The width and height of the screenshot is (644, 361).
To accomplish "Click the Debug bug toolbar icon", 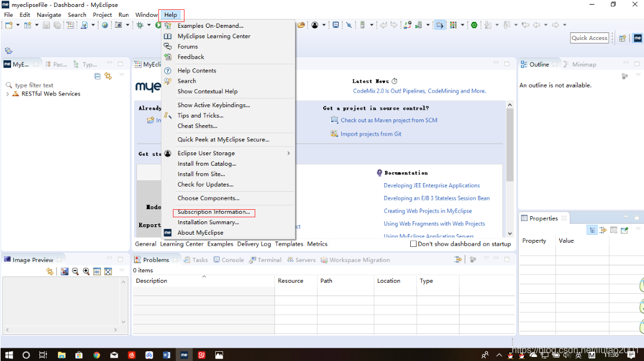I will [x=140, y=25].
